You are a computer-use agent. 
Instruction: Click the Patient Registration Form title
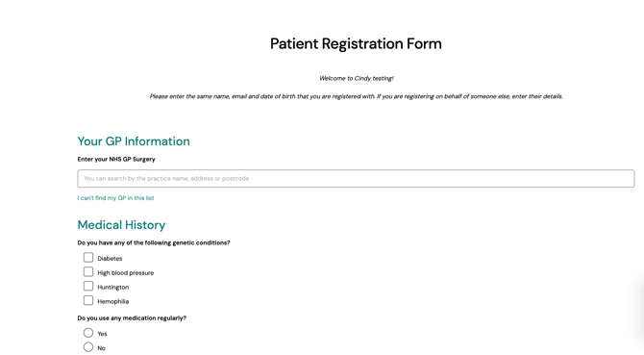coord(356,43)
